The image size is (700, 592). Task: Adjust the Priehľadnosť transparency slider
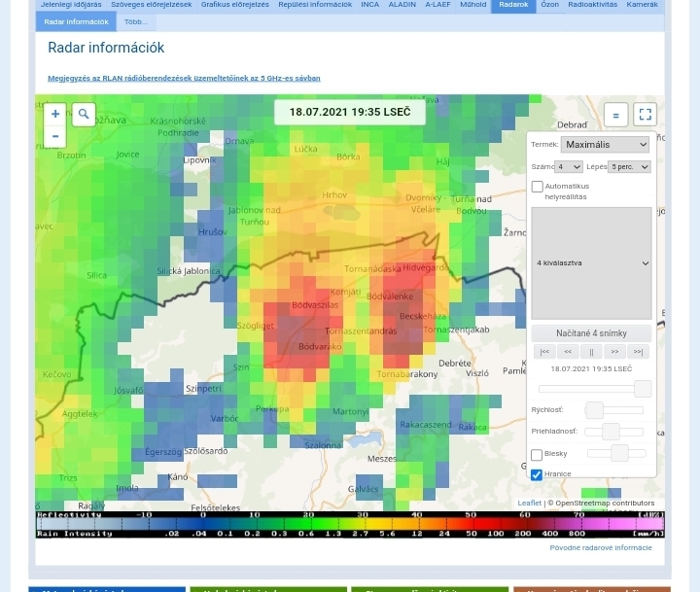(x=611, y=432)
